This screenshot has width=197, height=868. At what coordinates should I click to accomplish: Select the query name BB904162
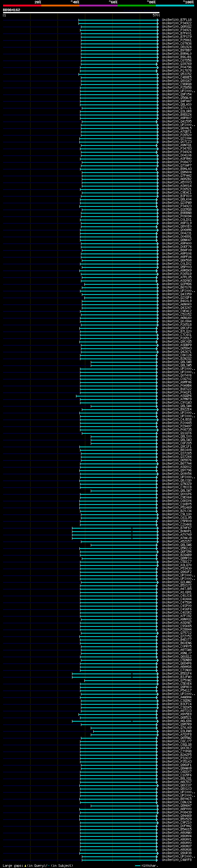click(x=11, y=10)
